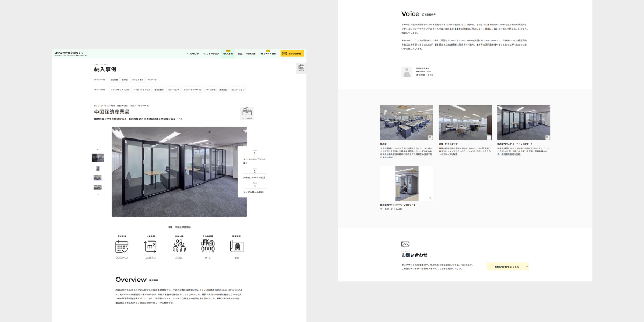Open the コンセプト navigation menu item
The width and height of the screenshot is (644, 322).
(x=193, y=54)
